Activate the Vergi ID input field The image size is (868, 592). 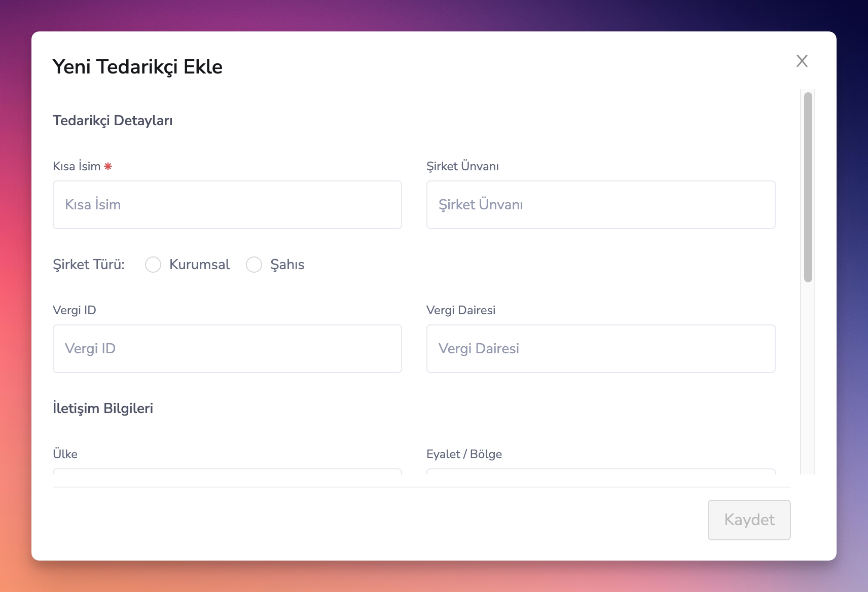227,349
